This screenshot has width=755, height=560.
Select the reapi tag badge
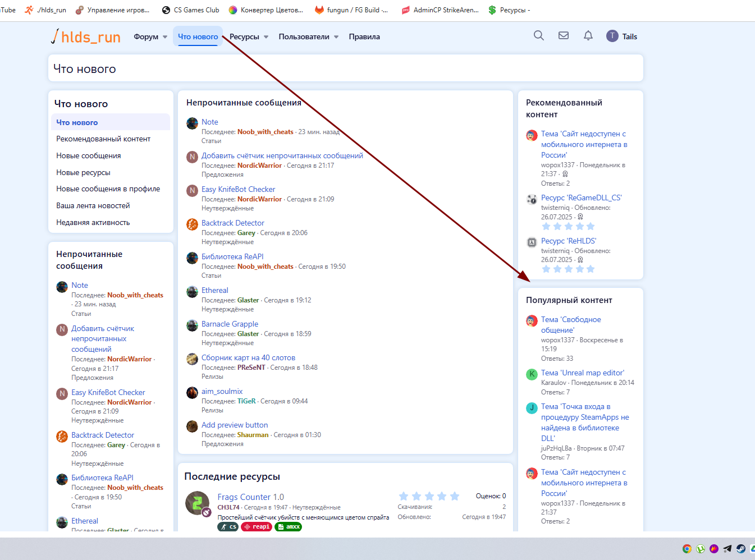pos(257,527)
